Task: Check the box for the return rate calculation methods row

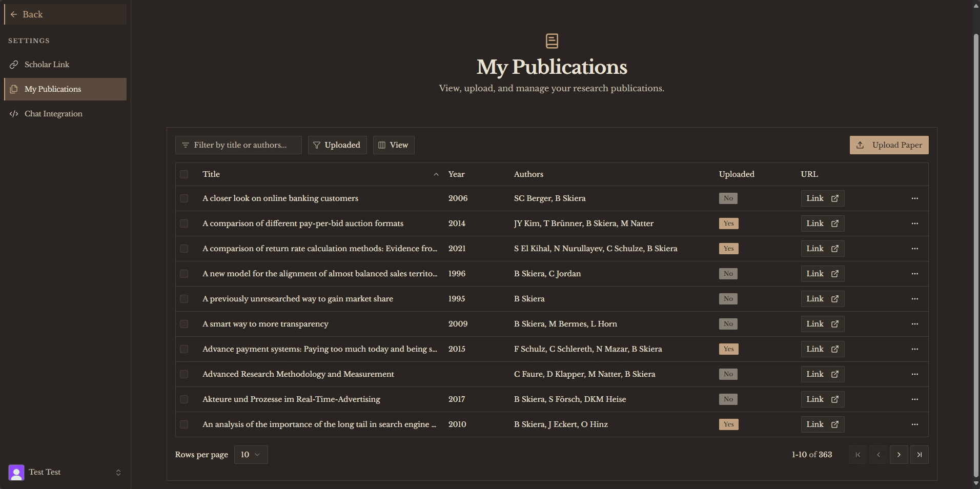Action: coord(184,249)
